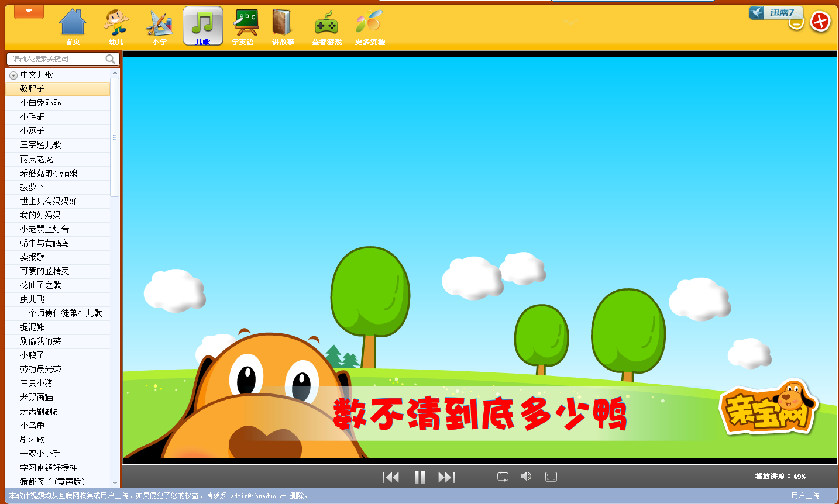Play the song 数鸭子
The width and height of the screenshot is (839, 504).
pyautogui.click(x=57, y=89)
